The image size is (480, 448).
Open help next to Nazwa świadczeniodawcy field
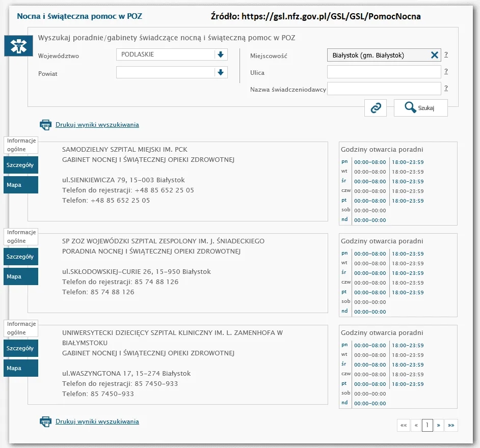pos(446,89)
